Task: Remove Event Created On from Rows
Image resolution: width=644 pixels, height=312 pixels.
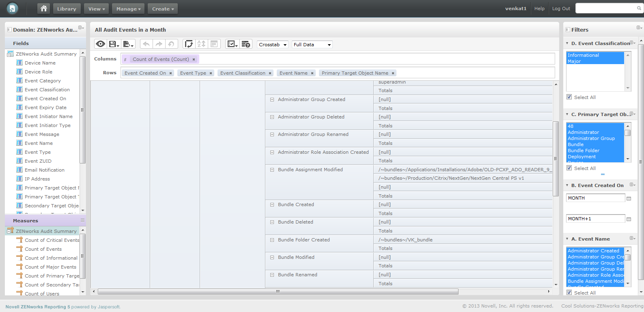Action: 170,73
